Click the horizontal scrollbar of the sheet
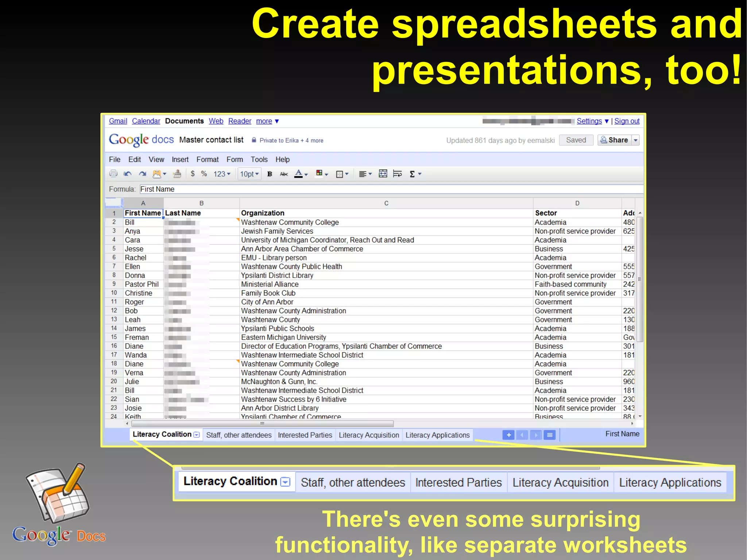Image resolution: width=747 pixels, height=560 pixels. (x=262, y=424)
